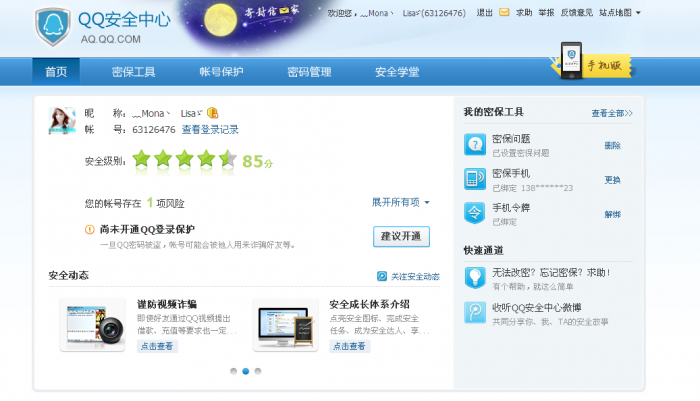Viewport: 700px width, 401px height.
Task: Click the 密保问题 question mark icon
Action: [x=475, y=144]
